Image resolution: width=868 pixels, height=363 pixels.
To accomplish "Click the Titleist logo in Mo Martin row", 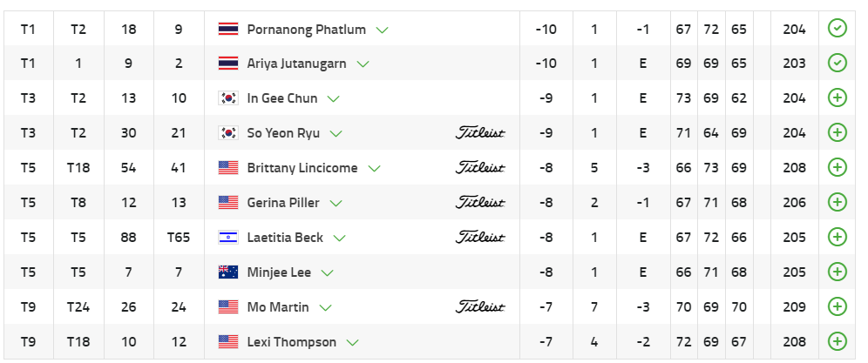I will click(481, 307).
